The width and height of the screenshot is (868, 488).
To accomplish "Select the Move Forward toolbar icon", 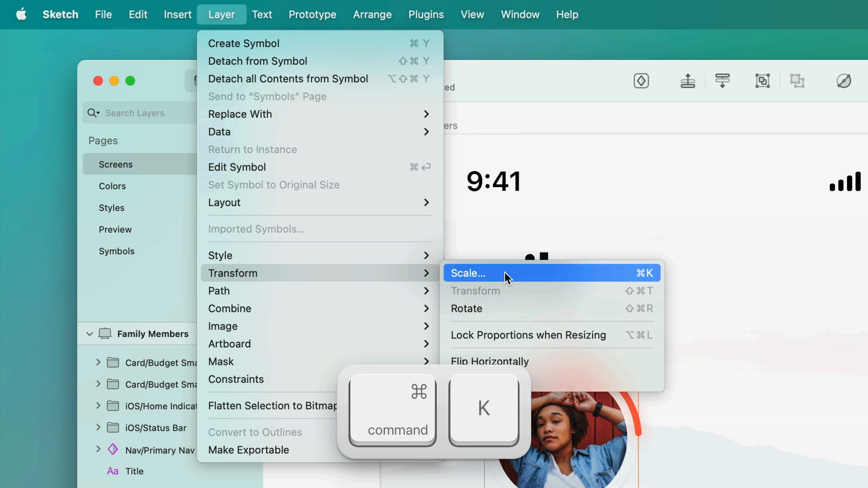I will [688, 81].
